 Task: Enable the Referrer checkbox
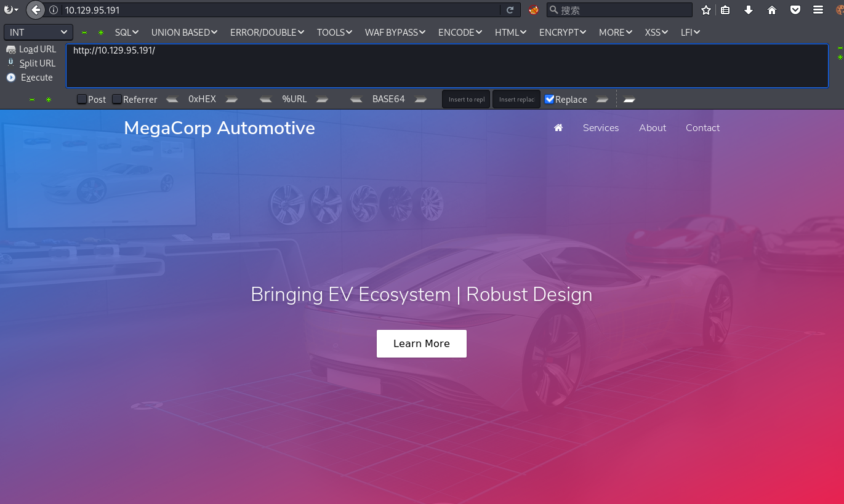pos(117,99)
